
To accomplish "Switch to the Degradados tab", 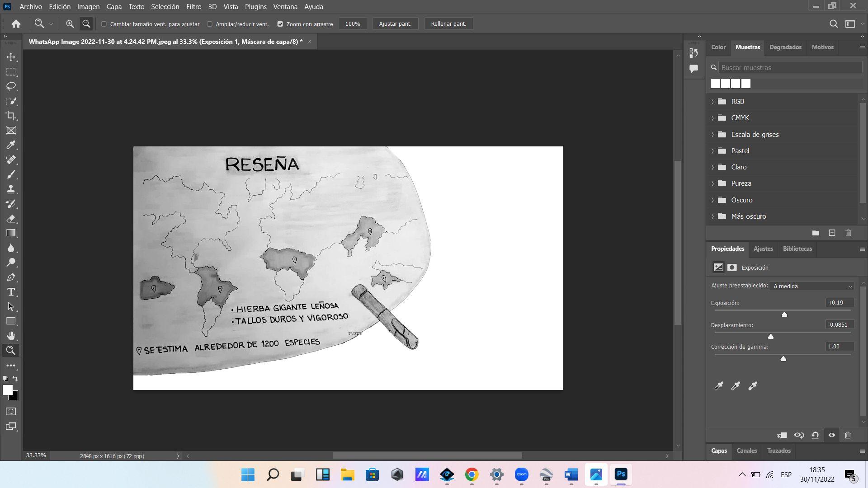I will [x=785, y=47].
